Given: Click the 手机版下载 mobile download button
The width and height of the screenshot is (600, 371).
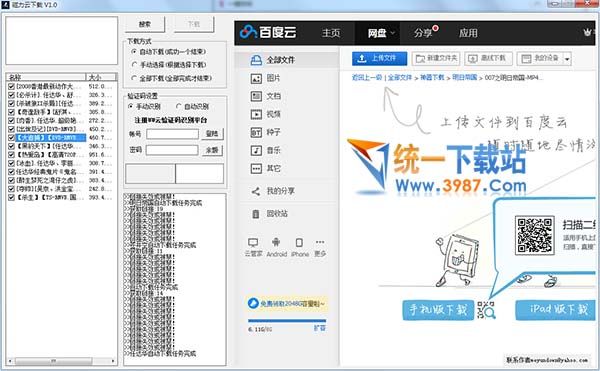Looking at the screenshot, I should (x=438, y=310).
